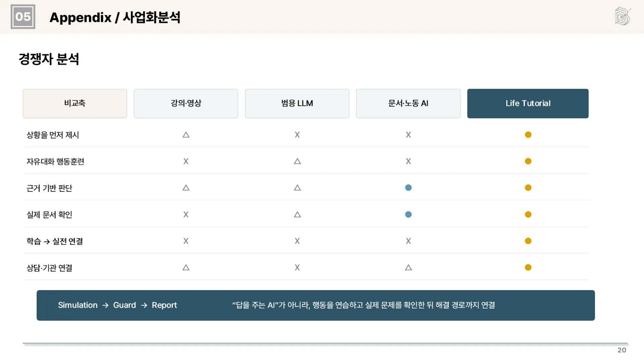Screen dimensions: 644x362
Task: Select the Life Tutorial column header
Action: (x=528, y=103)
